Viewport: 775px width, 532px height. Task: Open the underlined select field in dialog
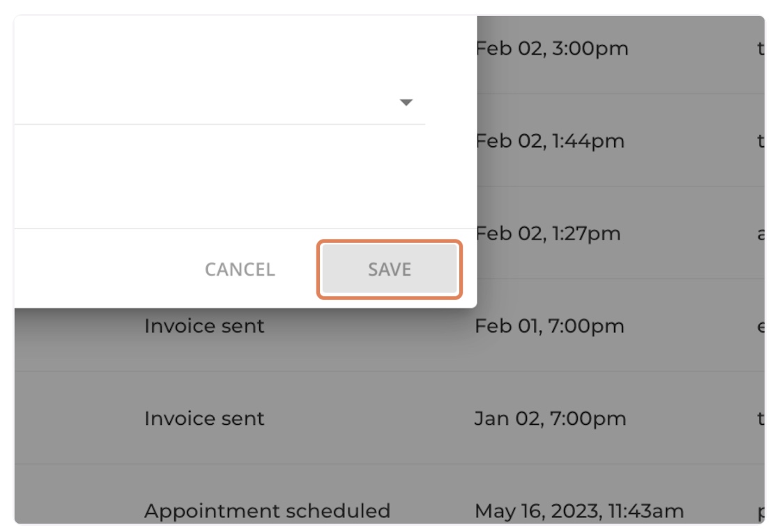pyautogui.click(x=220, y=103)
